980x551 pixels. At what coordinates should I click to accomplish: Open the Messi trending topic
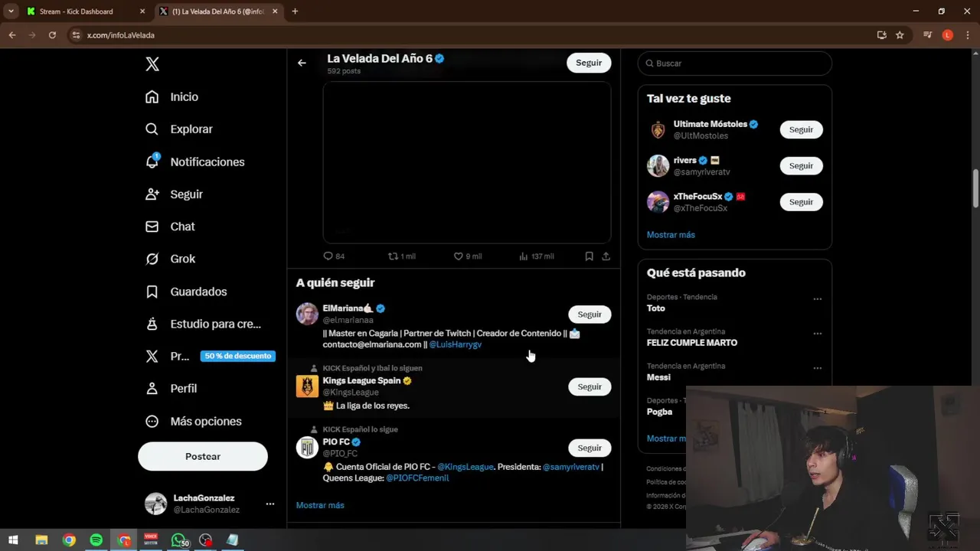point(658,377)
